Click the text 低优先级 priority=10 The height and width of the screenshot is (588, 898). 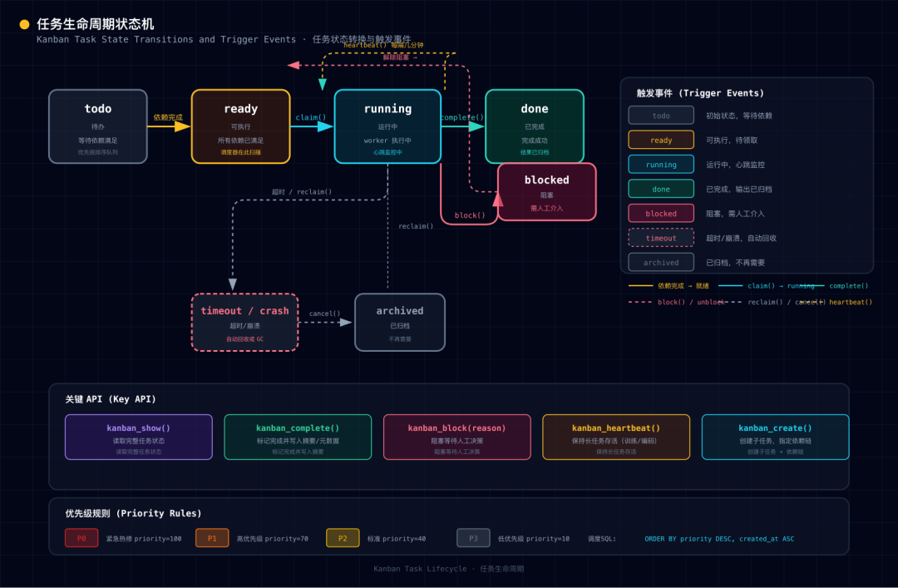click(x=534, y=539)
